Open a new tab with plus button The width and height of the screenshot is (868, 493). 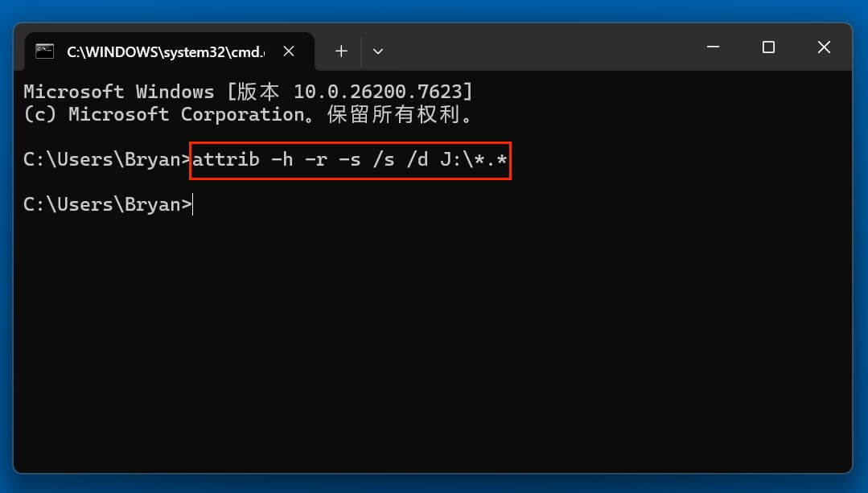click(x=341, y=51)
